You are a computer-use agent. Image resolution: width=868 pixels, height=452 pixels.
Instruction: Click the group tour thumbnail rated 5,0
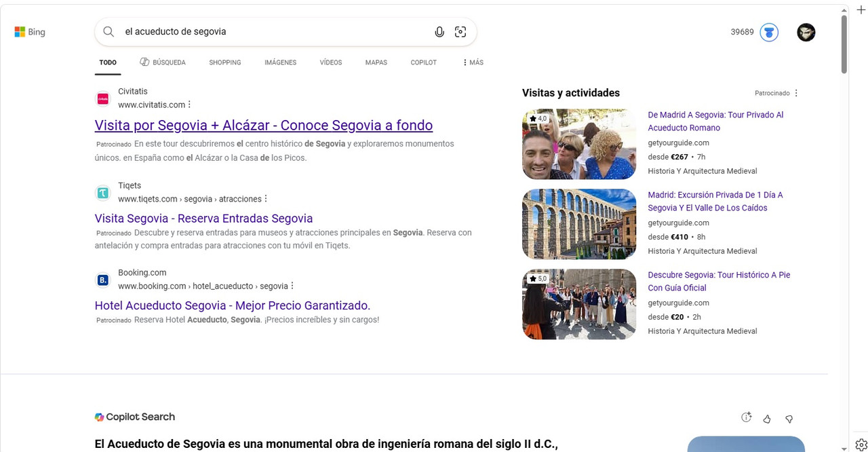(579, 305)
